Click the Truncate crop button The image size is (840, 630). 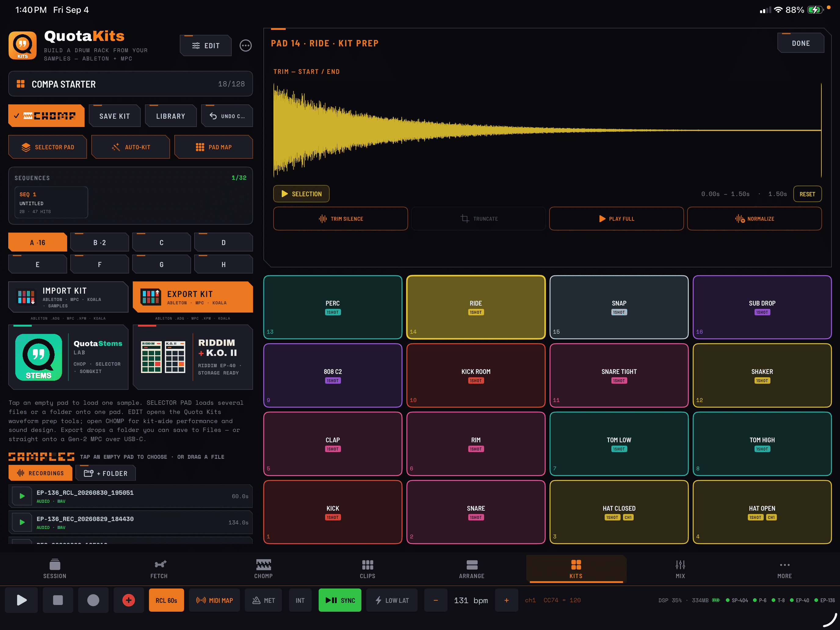pos(479,218)
